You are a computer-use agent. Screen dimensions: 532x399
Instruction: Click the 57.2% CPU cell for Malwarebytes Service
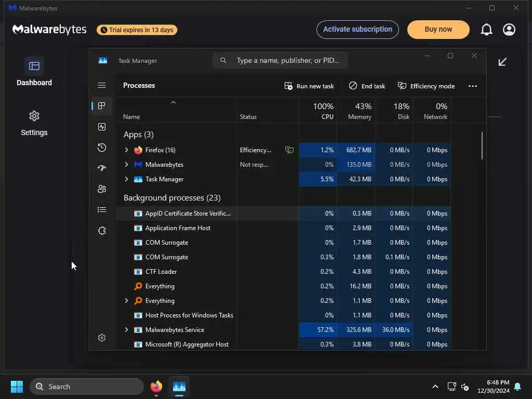(x=318, y=330)
